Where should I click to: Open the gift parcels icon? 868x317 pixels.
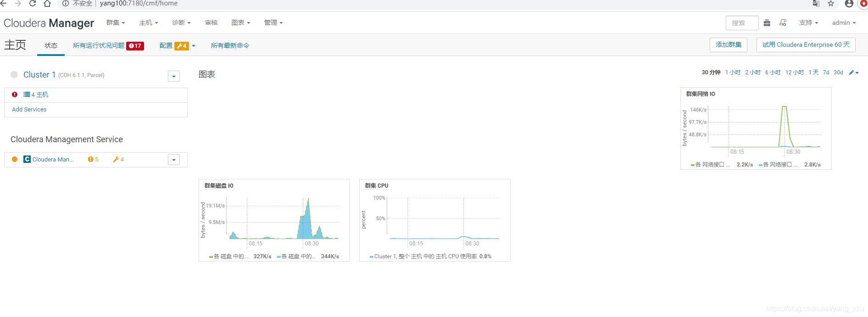coord(767,22)
